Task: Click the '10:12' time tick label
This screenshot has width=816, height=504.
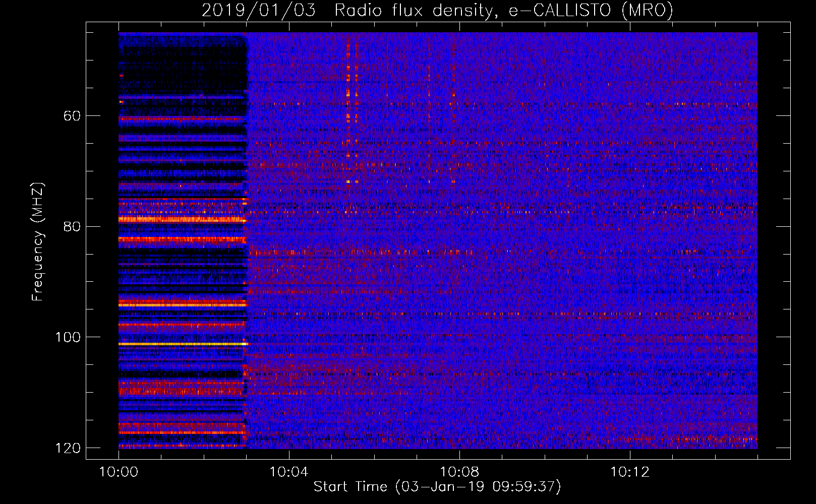Action: [630, 472]
